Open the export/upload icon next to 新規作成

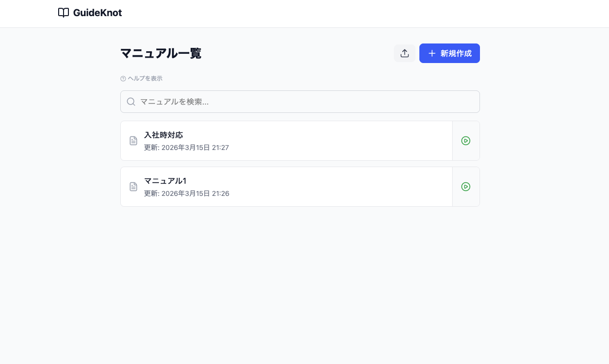pyautogui.click(x=405, y=53)
